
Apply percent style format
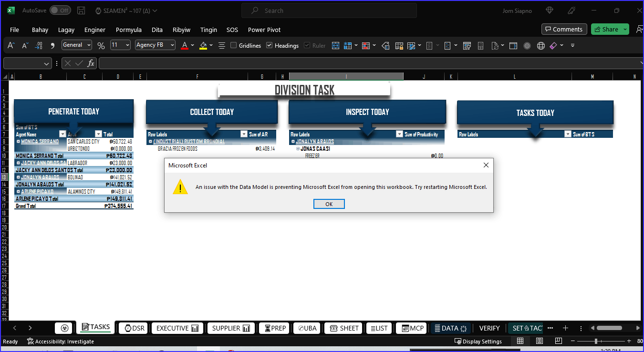pos(101,45)
